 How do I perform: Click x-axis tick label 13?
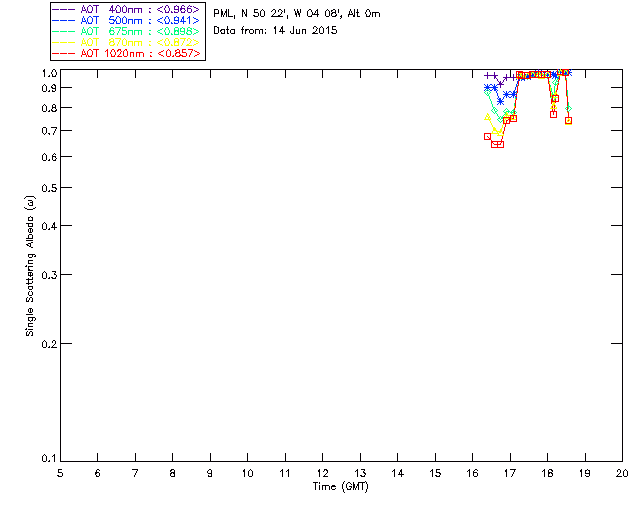(360, 474)
